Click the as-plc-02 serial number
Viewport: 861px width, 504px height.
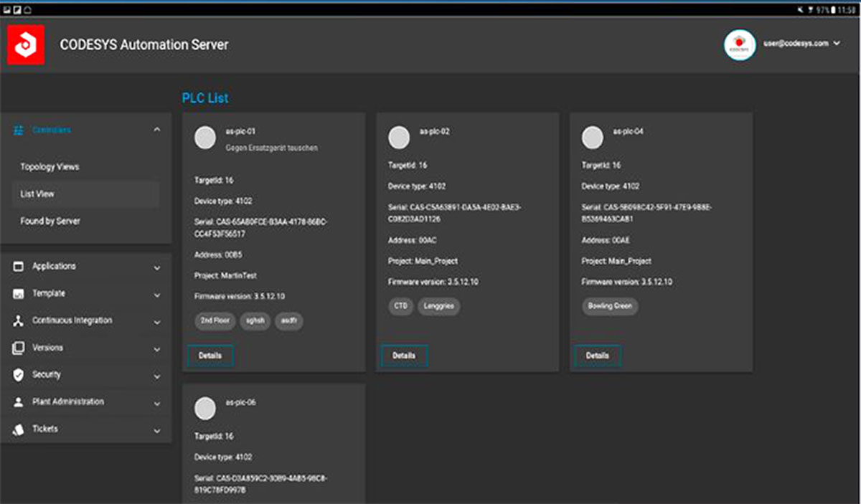tap(455, 213)
